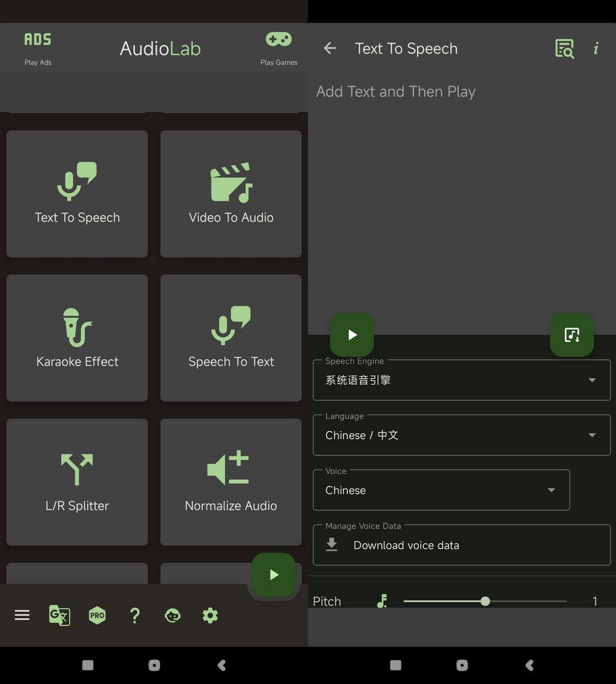616x684 pixels.
Task: Open the L/R Splitter tile
Action: pyautogui.click(x=77, y=482)
